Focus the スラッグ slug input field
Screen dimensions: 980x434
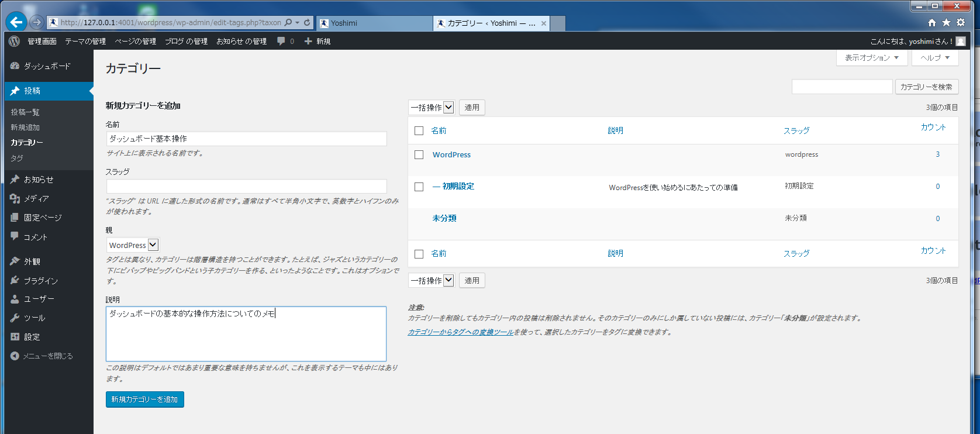[x=247, y=186]
